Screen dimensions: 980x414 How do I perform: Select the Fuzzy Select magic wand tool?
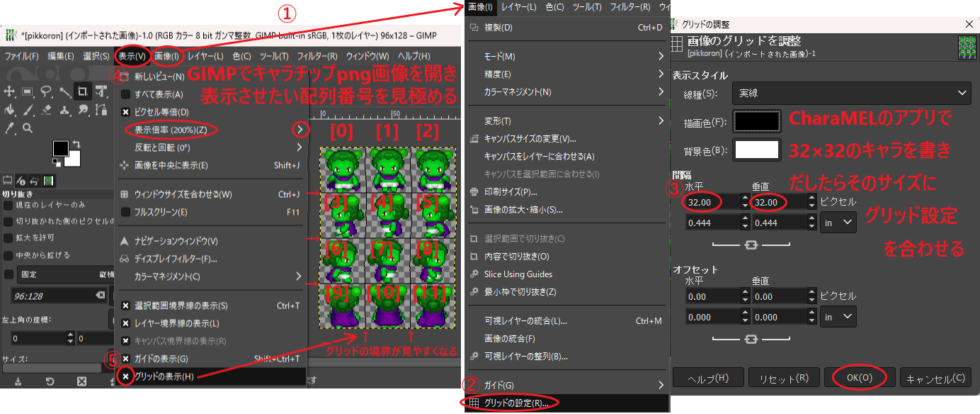coord(65,91)
